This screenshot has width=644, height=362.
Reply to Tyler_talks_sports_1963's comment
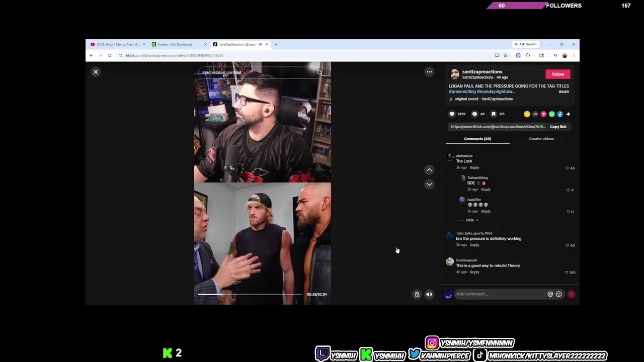click(x=474, y=245)
